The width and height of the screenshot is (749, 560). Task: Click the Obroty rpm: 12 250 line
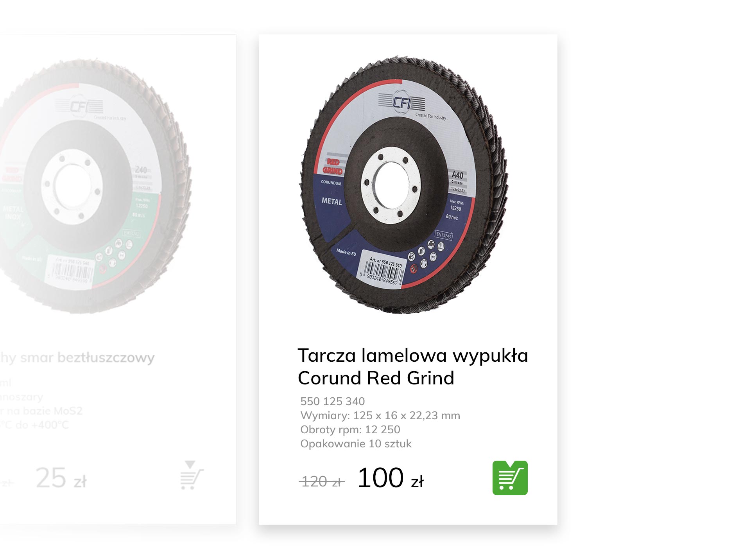[x=350, y=429]
